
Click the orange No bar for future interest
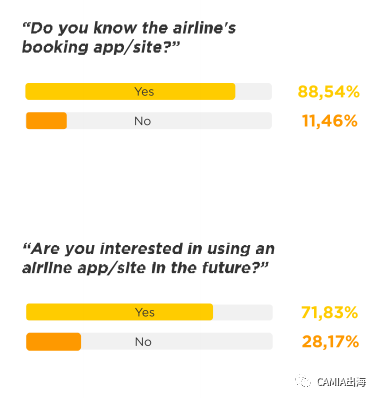click(x=54, y=342)
